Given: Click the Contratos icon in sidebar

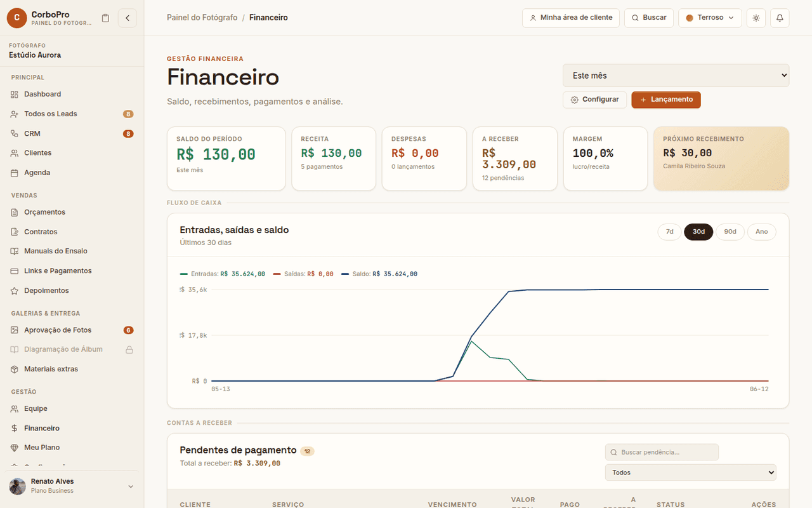Looking at the screenshot, I should (15, 232).
